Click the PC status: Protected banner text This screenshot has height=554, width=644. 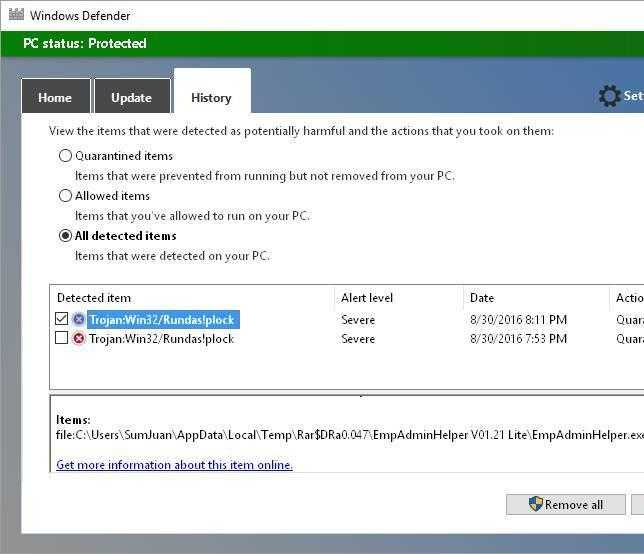pos(85,43)
